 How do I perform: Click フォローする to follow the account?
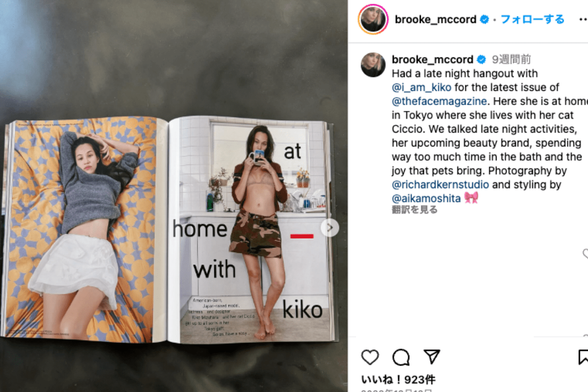[532, 19]
